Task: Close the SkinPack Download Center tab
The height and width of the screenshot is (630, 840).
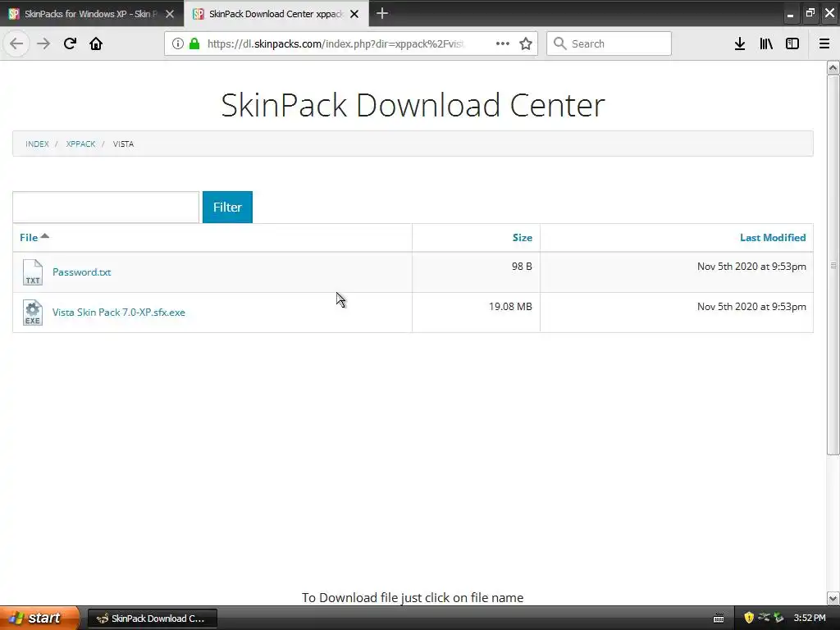Action: tap(354, 14)
